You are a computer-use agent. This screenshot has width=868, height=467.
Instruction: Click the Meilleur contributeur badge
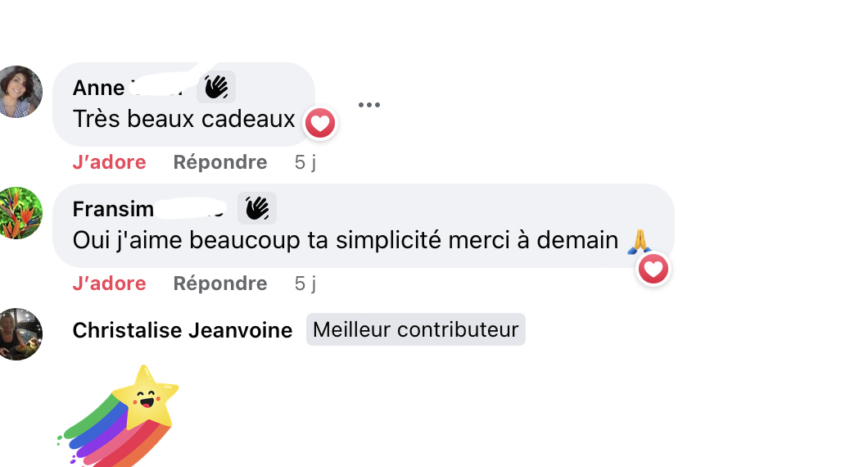pyautogui.click(x=416, y=329)
